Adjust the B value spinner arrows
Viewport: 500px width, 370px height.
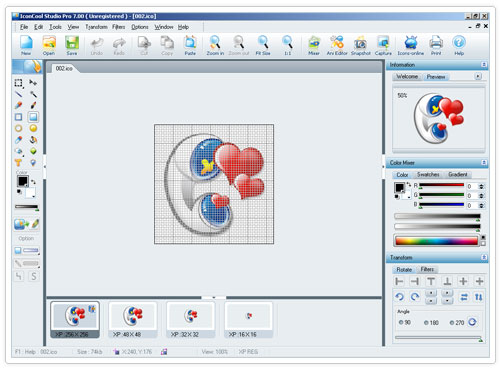coord(481,205)
